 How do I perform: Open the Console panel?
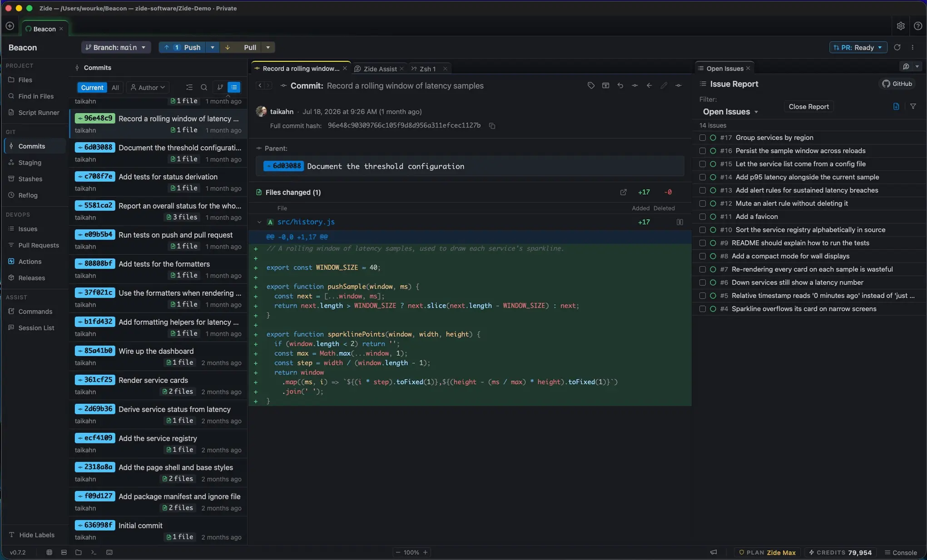click(901, 552)
